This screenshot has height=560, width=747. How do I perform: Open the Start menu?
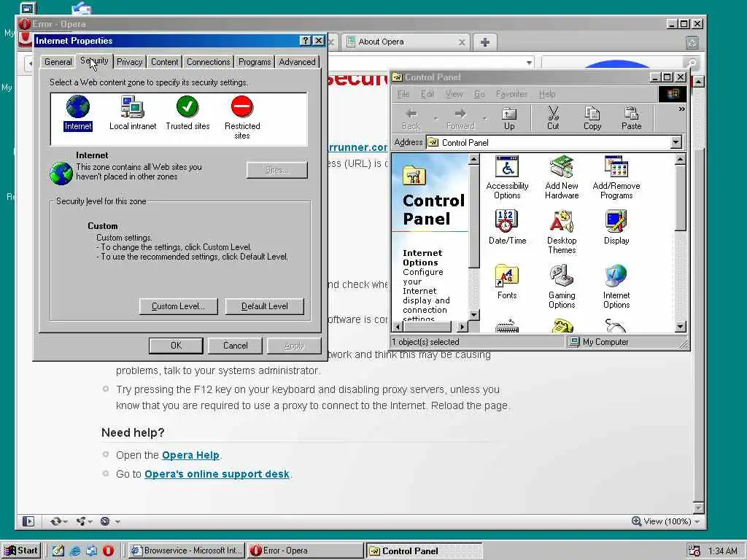click(x=21, y=551)
